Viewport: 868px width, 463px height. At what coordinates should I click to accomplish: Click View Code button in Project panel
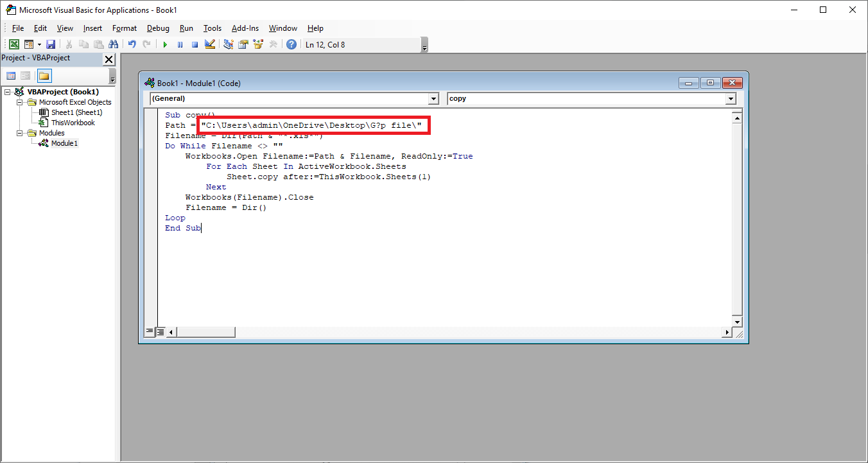click(11, 76)
